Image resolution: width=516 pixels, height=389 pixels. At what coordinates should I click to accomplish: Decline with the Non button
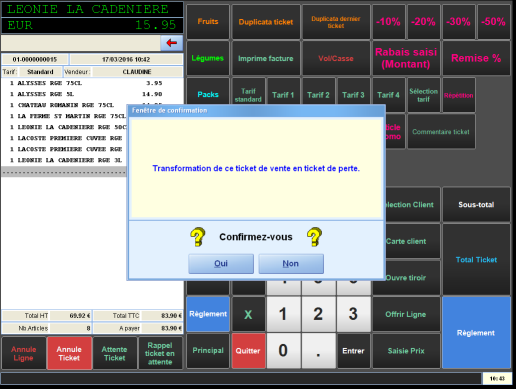click(x=291, y=263)
